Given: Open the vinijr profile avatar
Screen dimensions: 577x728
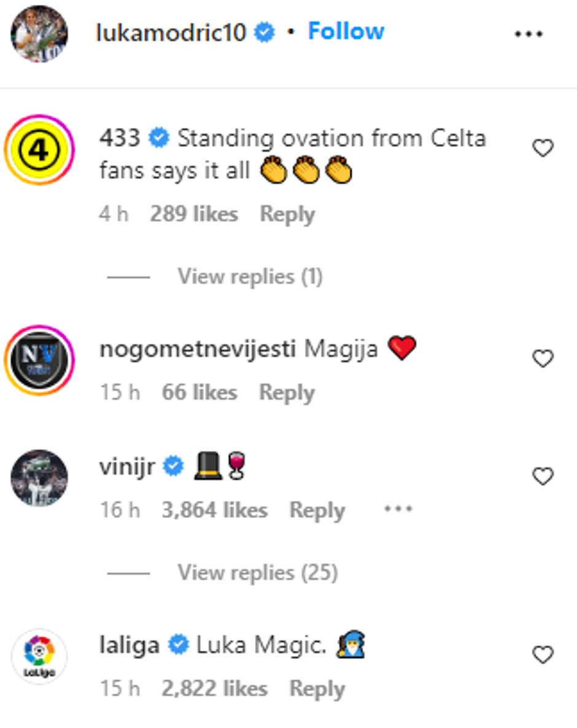Looking at the screenshot, I should click(39, 478).
